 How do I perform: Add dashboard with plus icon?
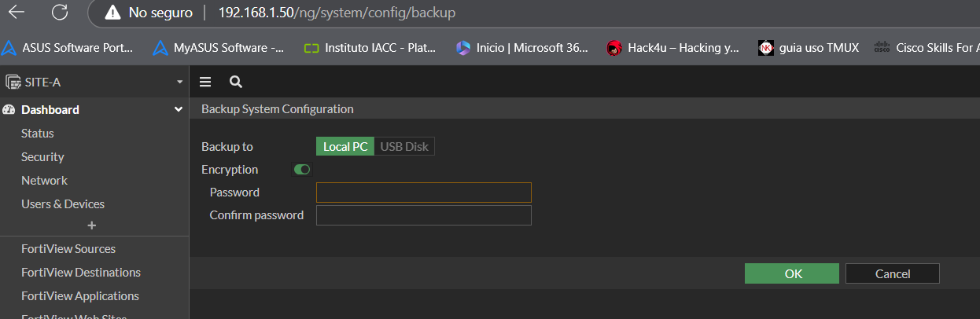91,225
